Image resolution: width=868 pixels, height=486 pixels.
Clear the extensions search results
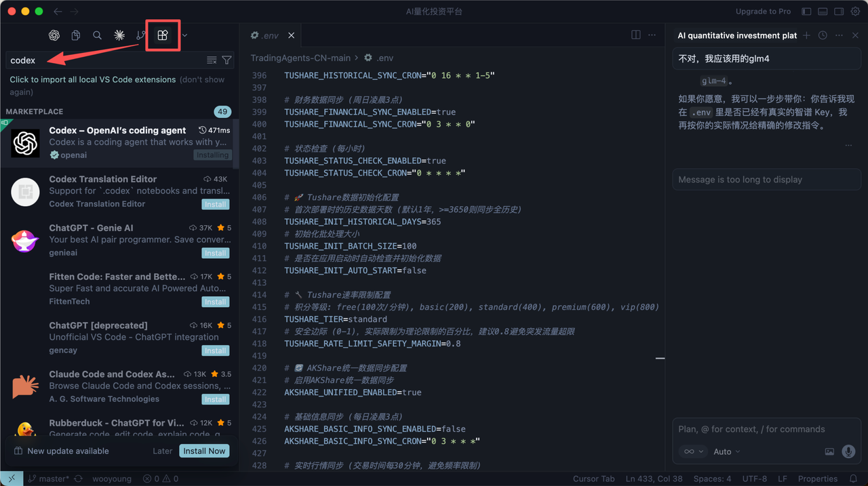[x=212, y=60]
